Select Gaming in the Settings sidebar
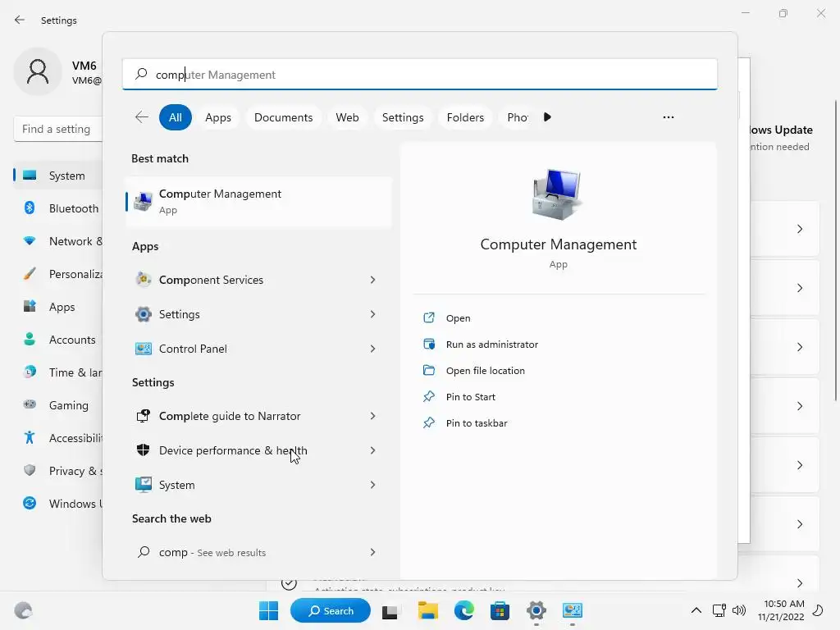The height and width of the screenshot is (630, 840). (x=58, y=405)
